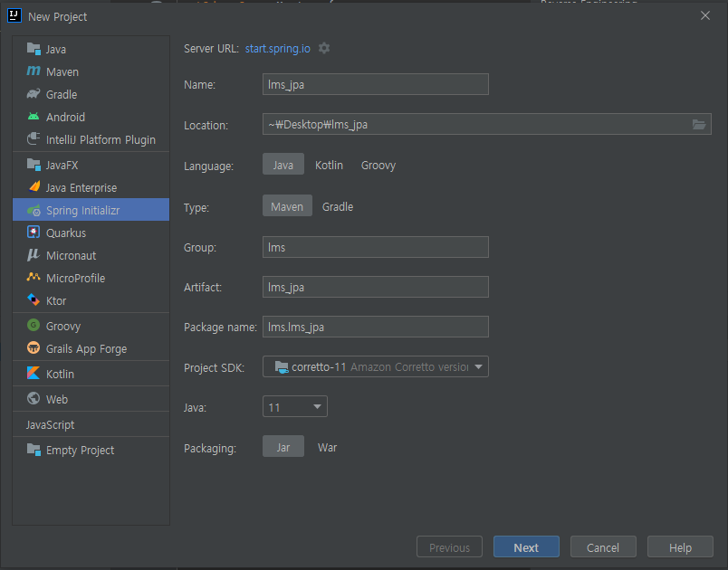Select Java Enterprise generator

pyautogui.click(x=91, y=188)
